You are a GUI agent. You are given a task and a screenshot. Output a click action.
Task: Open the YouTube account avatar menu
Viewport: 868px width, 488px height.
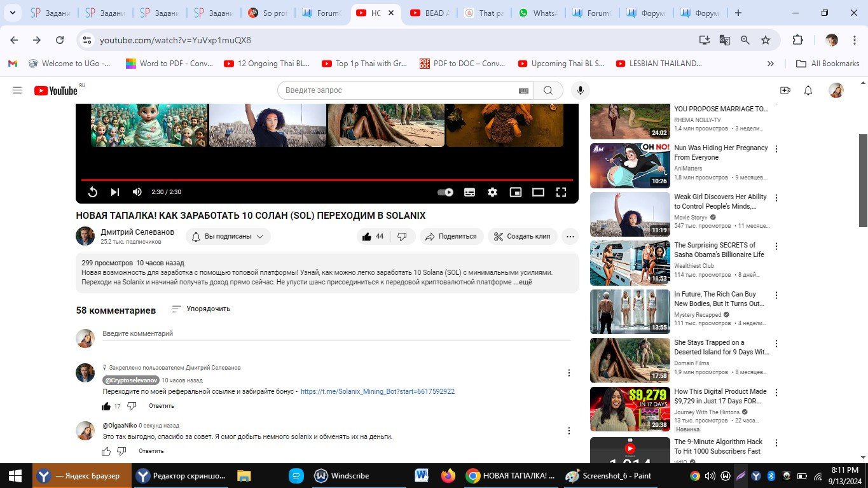click(x=836, y=90)
